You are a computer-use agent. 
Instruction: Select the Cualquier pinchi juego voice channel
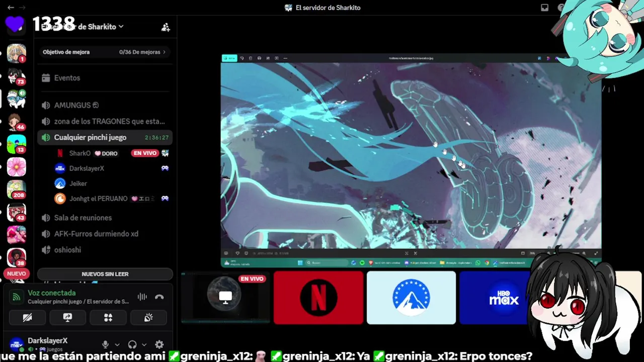click(x=105, y=137)
